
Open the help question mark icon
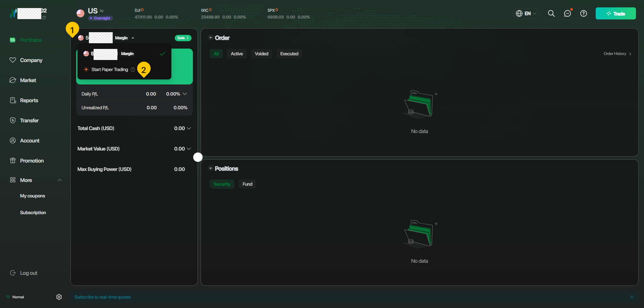pyautogui.click(x=584, y=13)
